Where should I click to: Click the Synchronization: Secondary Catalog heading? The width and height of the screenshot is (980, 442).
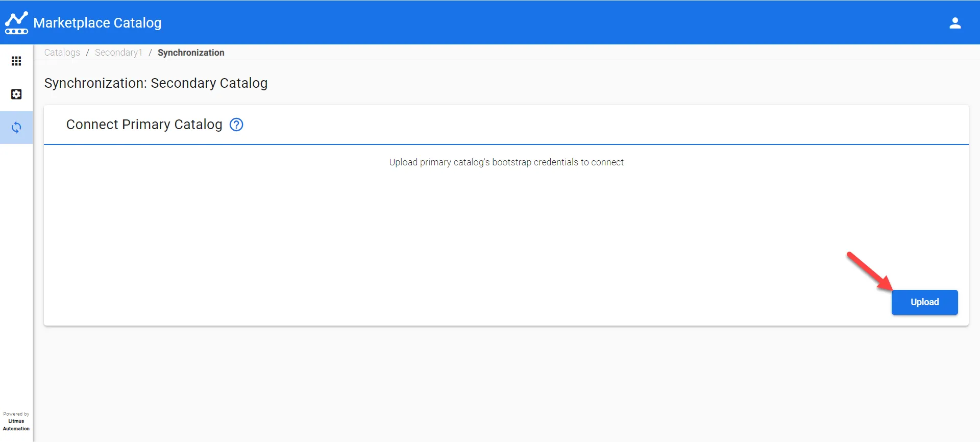pyautogui.click(x=156, y=83)
